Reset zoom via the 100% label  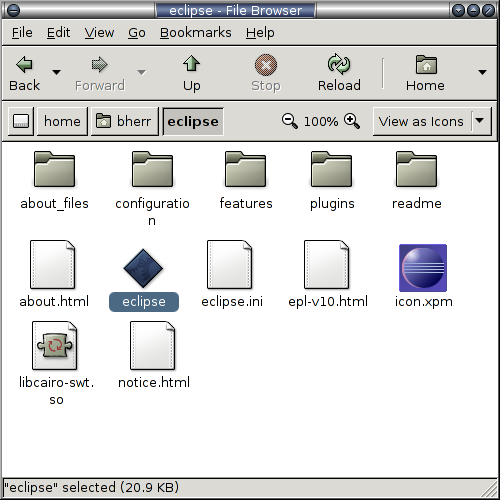[321, 121]
